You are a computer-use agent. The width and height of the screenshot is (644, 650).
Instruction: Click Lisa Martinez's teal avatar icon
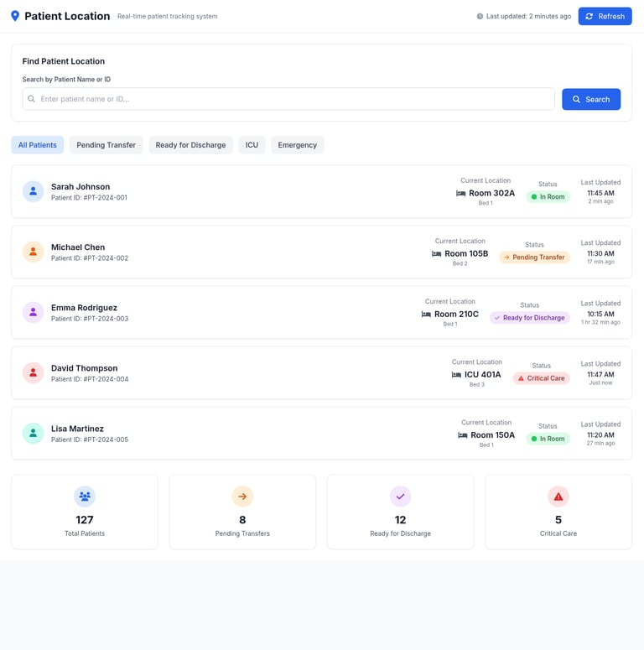coord(34,434)
